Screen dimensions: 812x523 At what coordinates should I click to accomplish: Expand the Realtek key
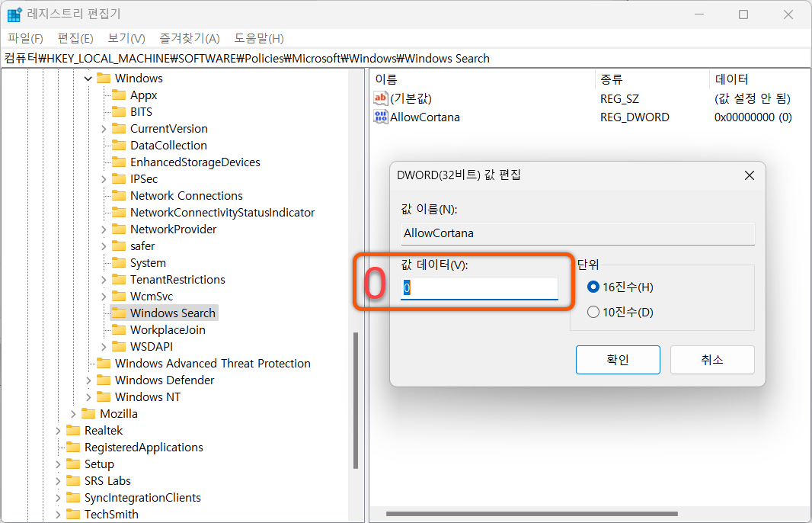58,431
